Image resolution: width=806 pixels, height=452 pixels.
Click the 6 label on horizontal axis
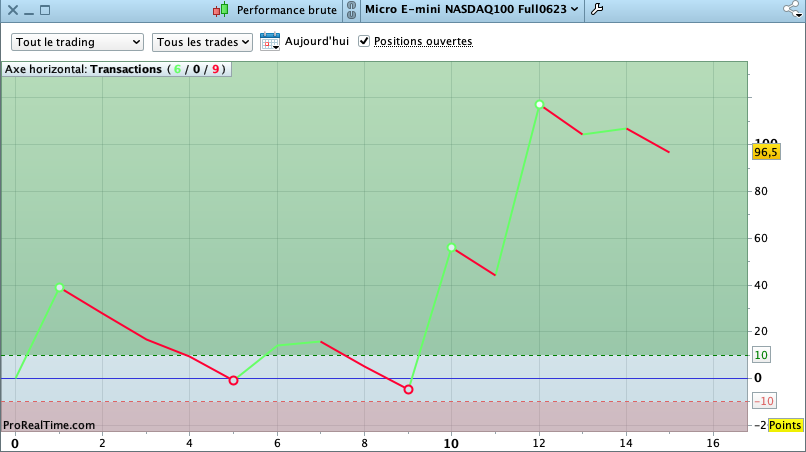(x=278, y=443)
